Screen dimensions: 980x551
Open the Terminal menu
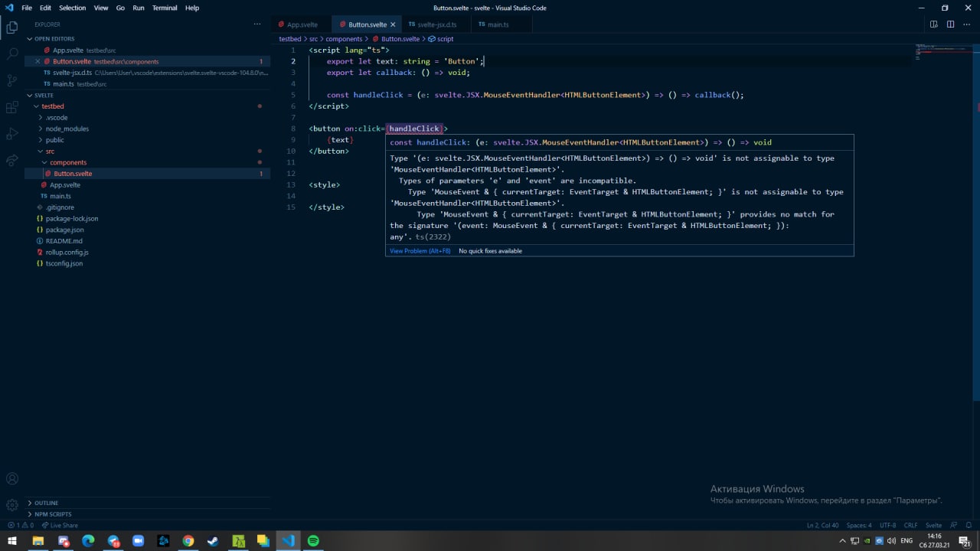click(x=165, y=8)
